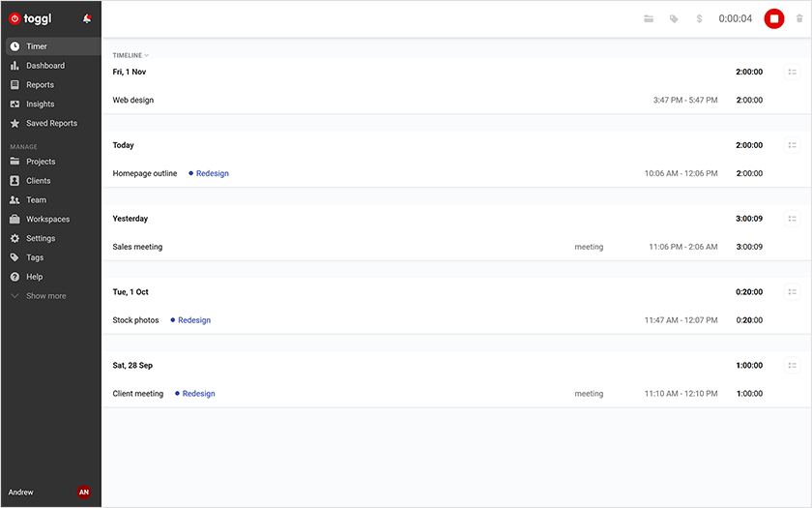The height and width of the screenshot is (508, 812).
Task: Click the tag icon in timer bar
Action: point(674,18)
